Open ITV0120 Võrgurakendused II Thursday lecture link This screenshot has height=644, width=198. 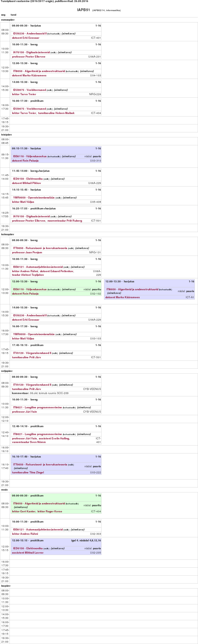32,385
